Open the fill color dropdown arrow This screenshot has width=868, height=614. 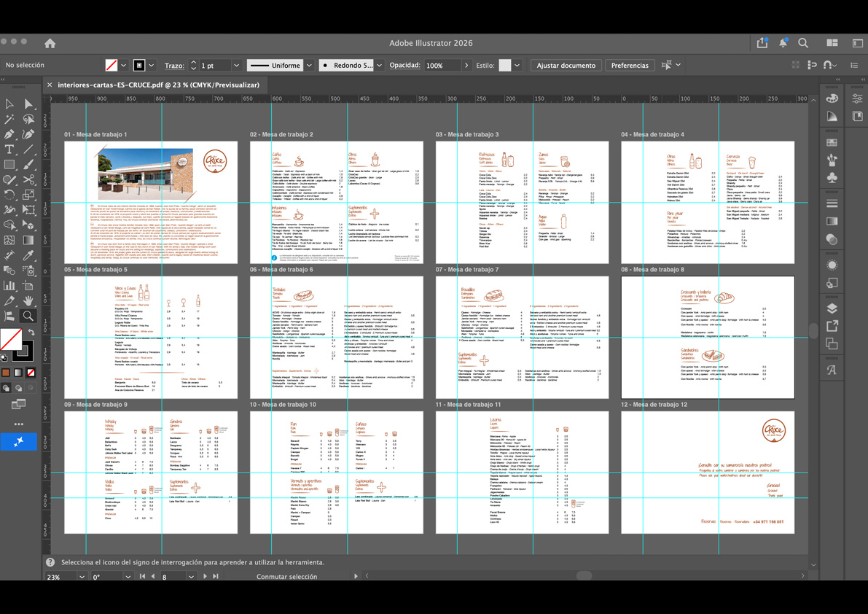pos(123,66)
